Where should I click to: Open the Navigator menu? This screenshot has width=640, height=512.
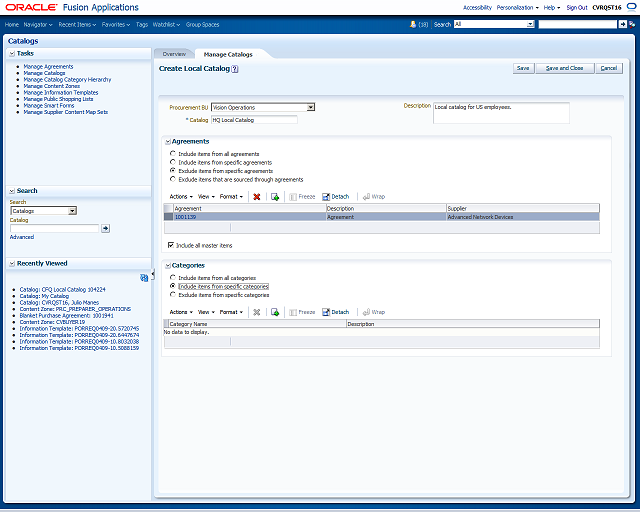[38, 25]
